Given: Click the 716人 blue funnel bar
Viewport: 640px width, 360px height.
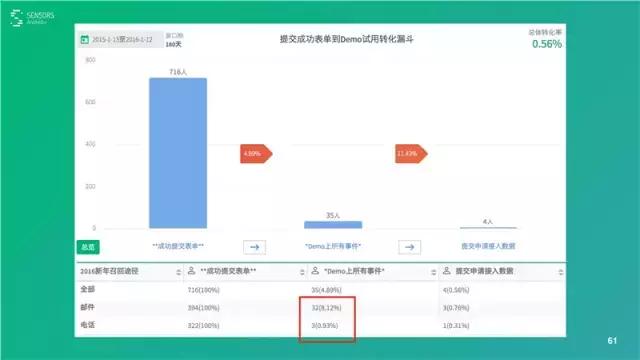Looking at the screenshot, I should 178,153.
